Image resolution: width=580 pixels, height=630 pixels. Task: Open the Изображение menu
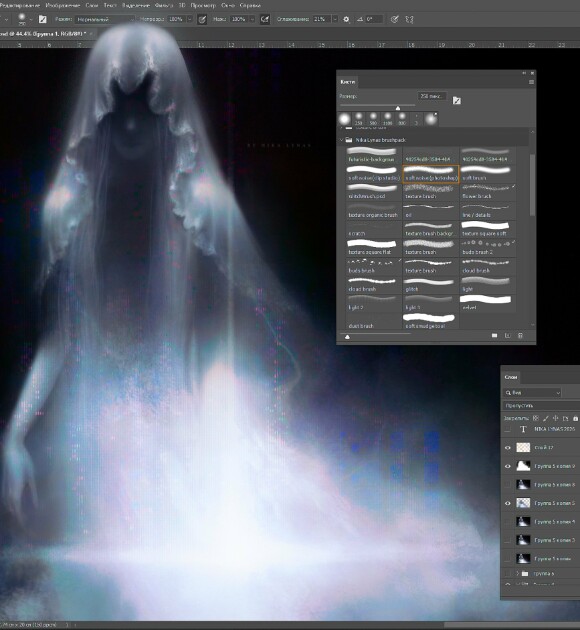(63, 5)
